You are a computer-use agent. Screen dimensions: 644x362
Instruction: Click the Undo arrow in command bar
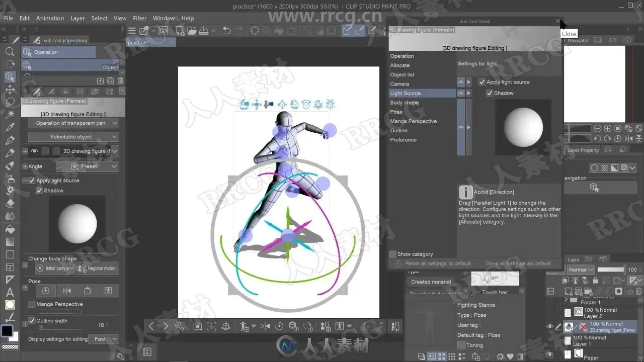(x=226, y=31)
